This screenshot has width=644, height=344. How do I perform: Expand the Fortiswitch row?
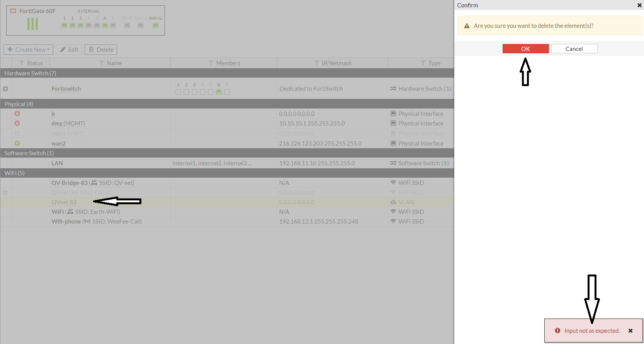5,89
